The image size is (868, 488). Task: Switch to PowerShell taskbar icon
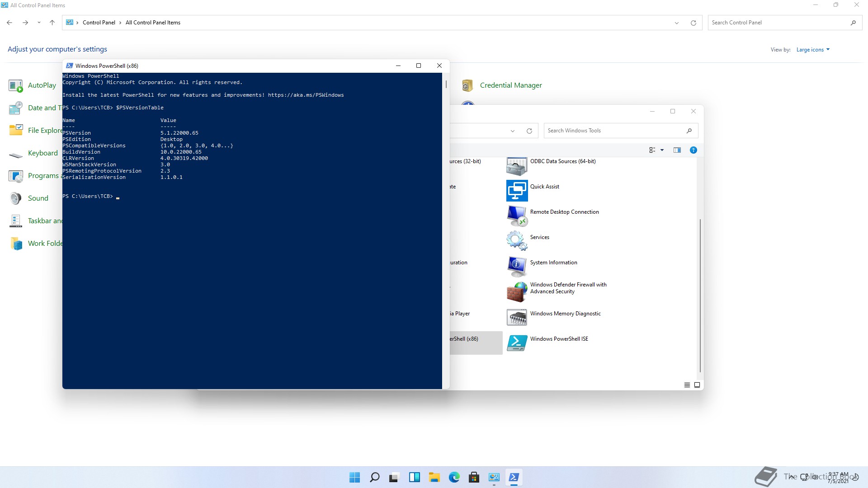click(x=514, y=477)
